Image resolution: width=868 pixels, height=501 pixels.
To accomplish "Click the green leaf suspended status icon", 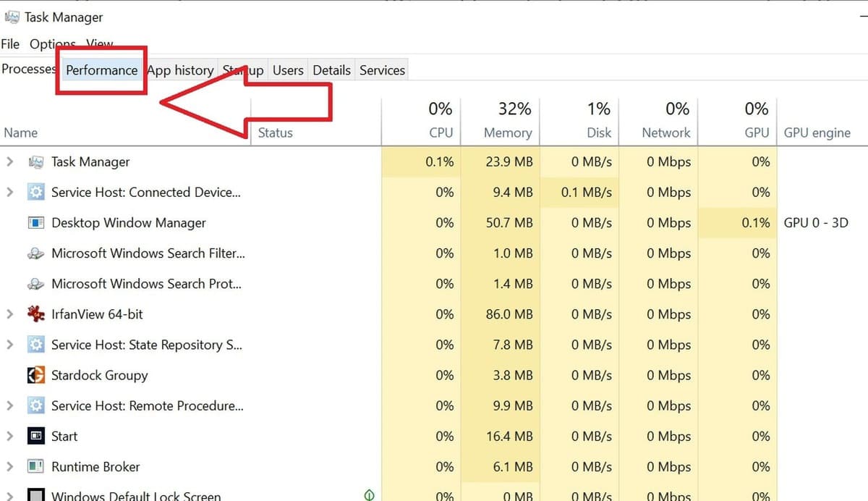I will (x=370, y=495).
